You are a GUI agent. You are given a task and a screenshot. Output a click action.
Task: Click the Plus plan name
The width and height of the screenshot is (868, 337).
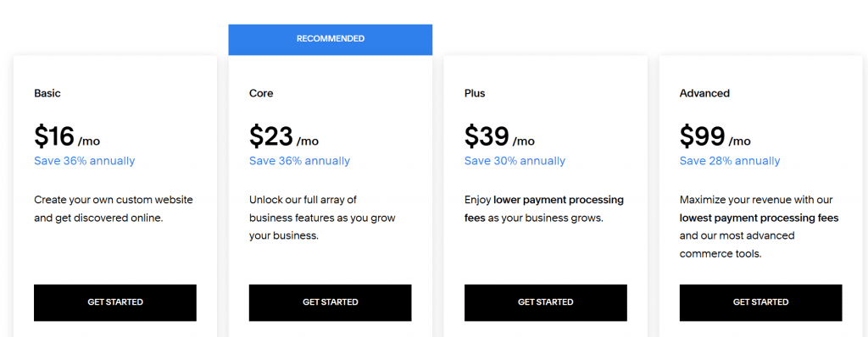475,93
